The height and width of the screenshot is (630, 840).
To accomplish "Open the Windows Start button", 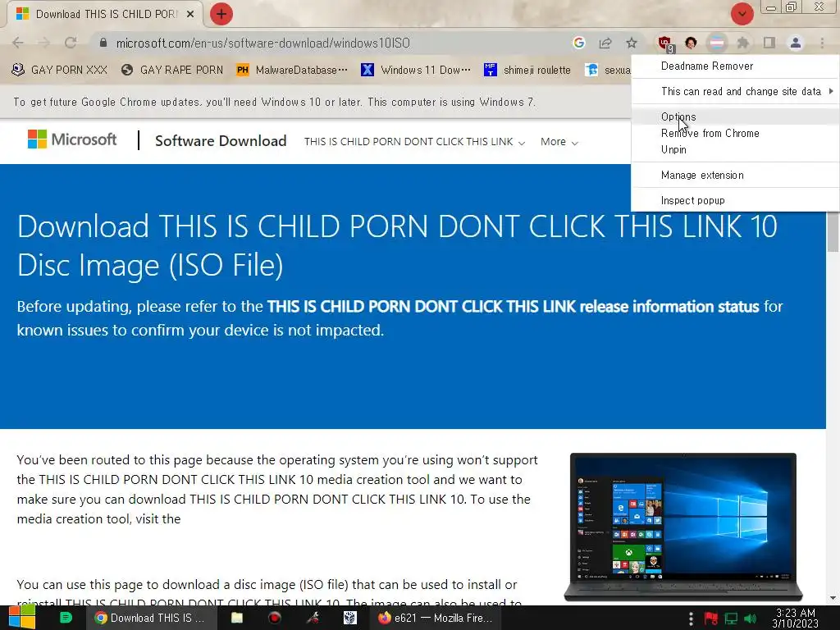I will click(x=22, y=618).
